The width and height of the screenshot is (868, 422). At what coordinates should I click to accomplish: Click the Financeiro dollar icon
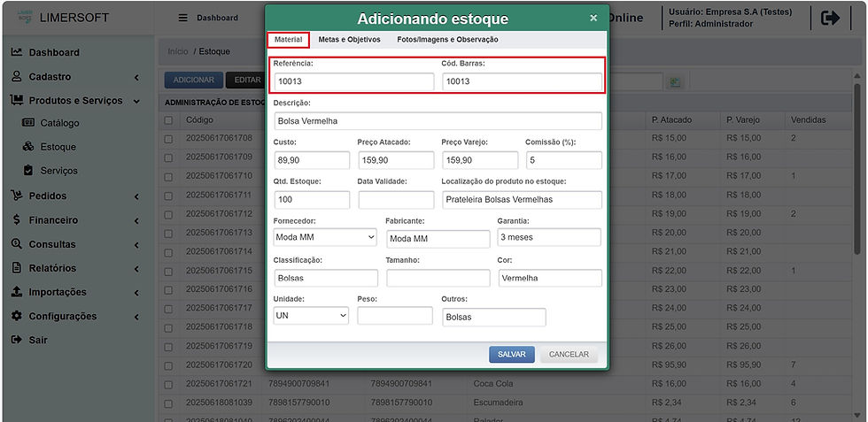click(17, 219)
